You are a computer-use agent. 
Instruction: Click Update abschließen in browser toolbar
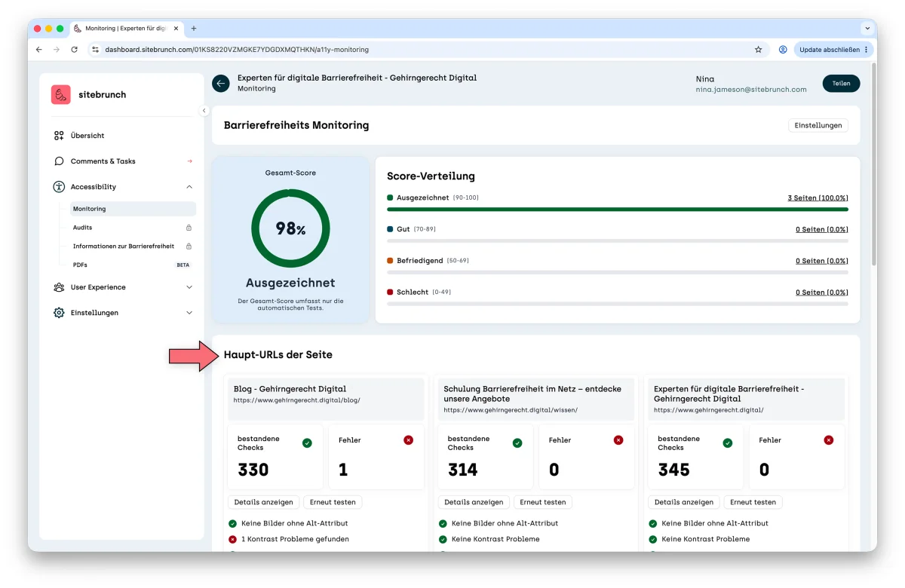coord(829,50)
